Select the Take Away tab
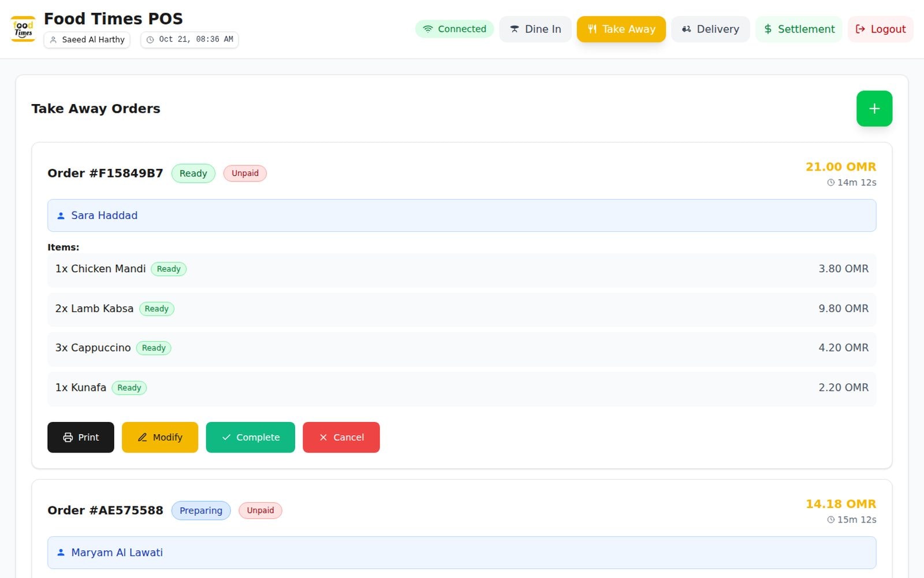The width and height of the screenshot is (924, 578). point(621,29)
